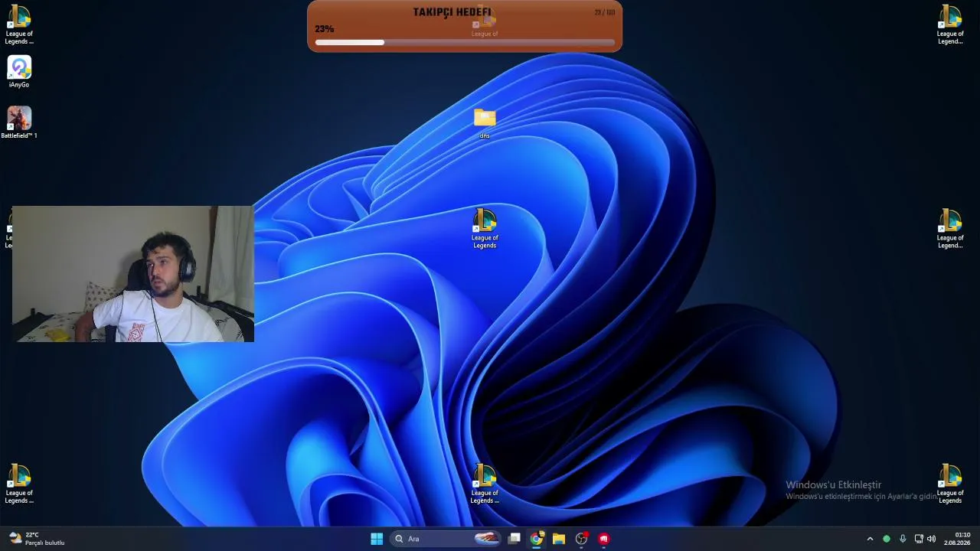The image size is (980, 551).
Task: Open the clock showing 01:10
Action: tap(957, 539)
